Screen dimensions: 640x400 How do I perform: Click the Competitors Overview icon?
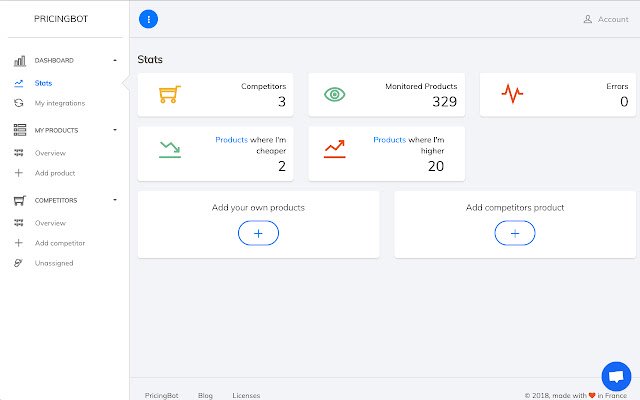tap(19, 223)
